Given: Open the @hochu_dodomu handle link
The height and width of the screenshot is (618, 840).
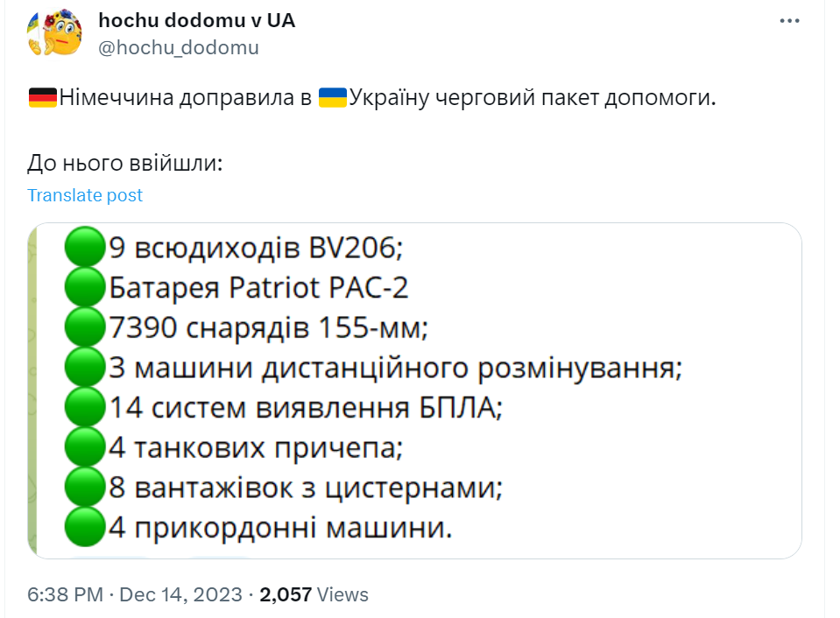Looking at the screenshot, I should click(x=179, y=47).
